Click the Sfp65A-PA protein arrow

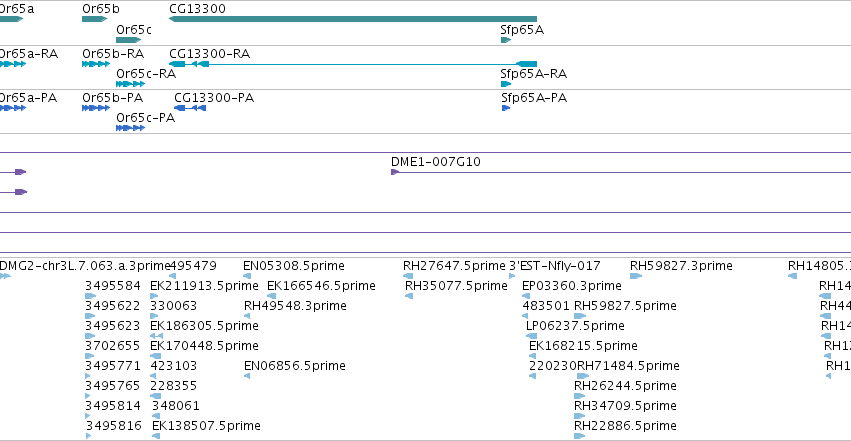(506, 108)
